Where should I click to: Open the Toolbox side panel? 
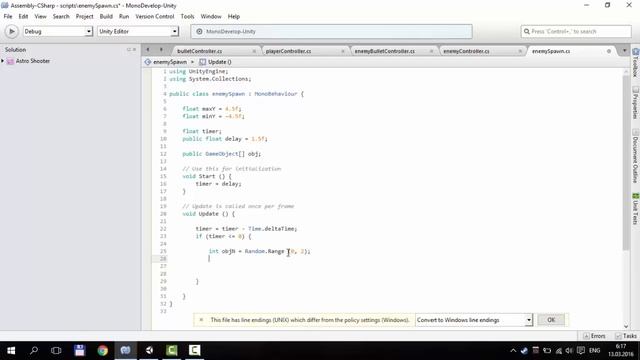[635, 62]
